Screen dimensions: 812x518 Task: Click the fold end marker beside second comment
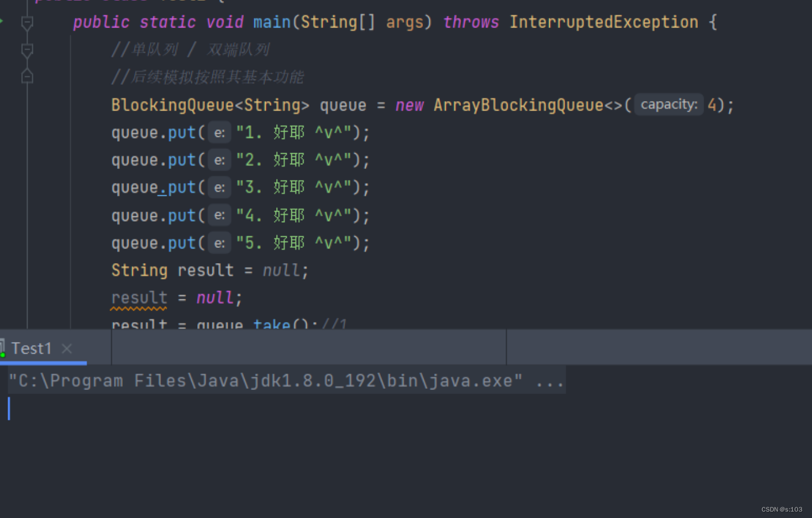[x=27, y=77]
